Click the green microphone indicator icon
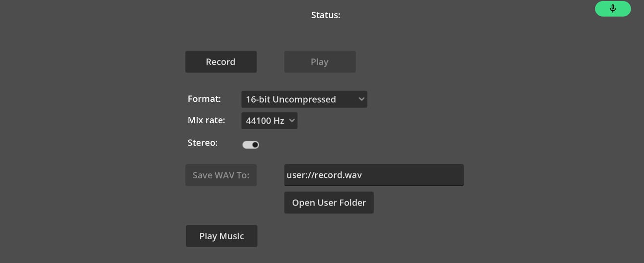The width and height of the screenshot is (644, 263). [613, 9]
